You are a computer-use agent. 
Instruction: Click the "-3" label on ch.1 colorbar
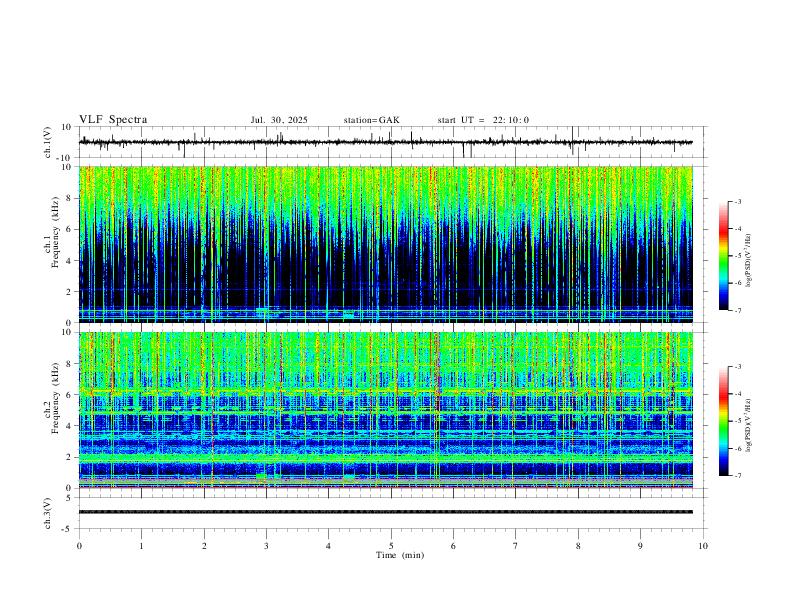[738, 201]
